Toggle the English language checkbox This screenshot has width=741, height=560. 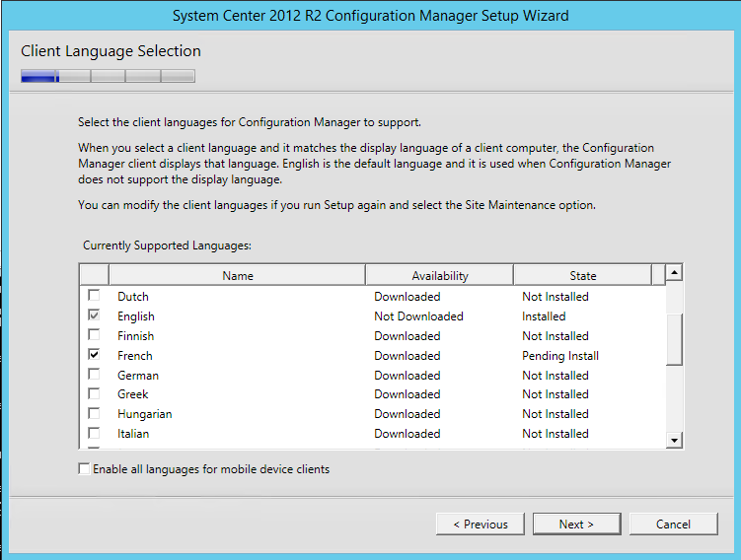click(94, 315)
